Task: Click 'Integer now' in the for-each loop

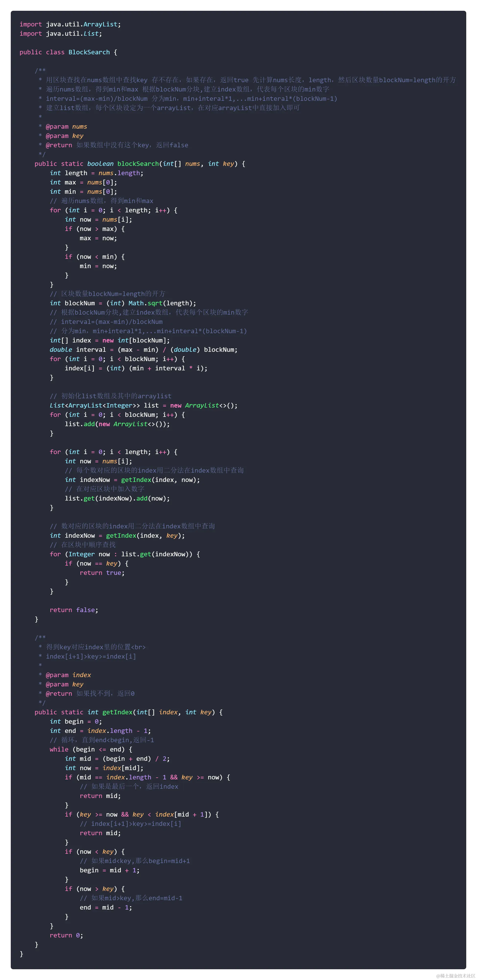Action: 89,554
